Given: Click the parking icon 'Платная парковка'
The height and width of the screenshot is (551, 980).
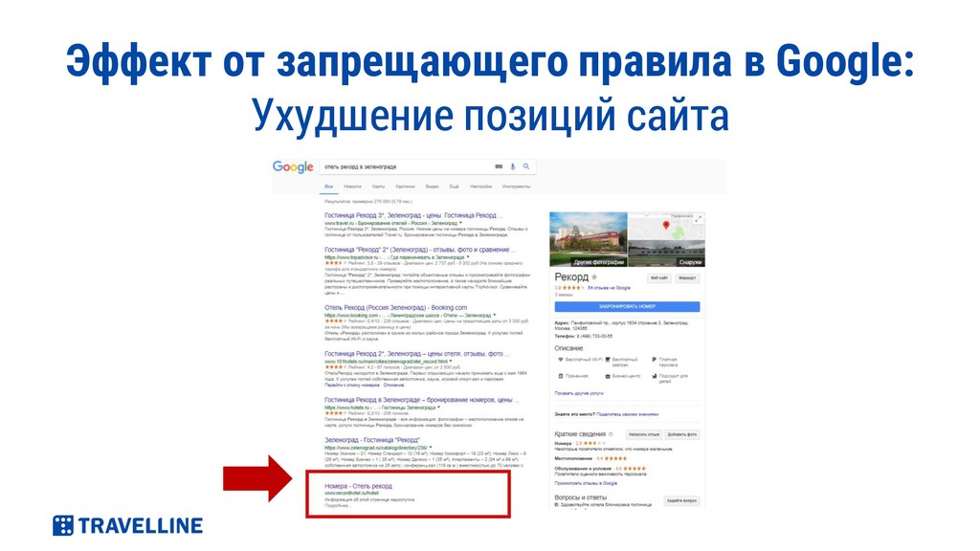Looking at the screenshot, I should click(x=654, y=360).
